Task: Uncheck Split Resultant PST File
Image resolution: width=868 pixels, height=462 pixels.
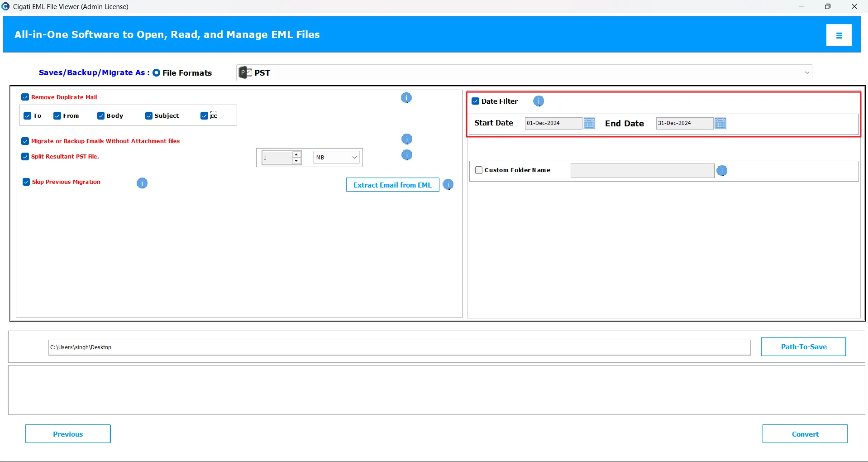Action: [25, 157]
